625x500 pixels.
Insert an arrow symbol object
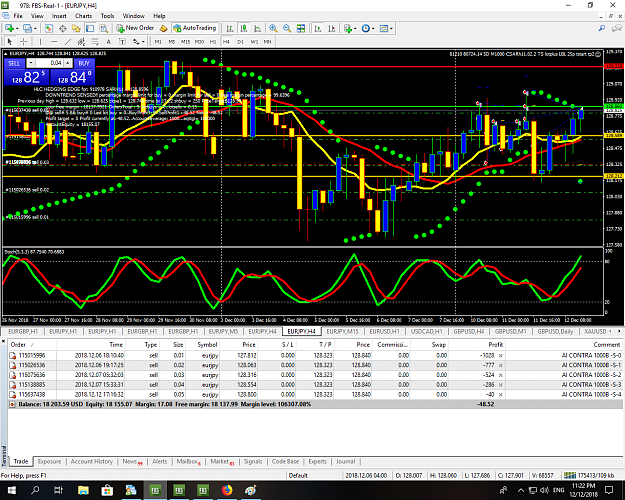tap(136, 41)
